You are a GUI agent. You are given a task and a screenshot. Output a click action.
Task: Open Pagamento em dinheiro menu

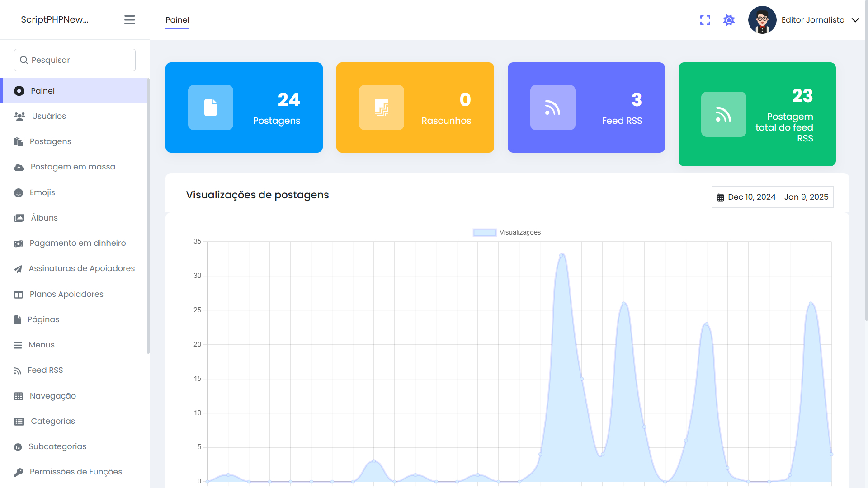pyautogui.click(x=78, y=243)
